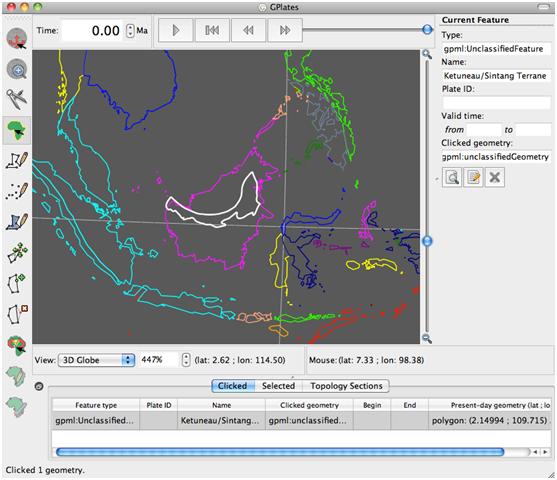Select the Digitise Polyline pencil tool
Screen dimensions: 557x480
(17, 160)
